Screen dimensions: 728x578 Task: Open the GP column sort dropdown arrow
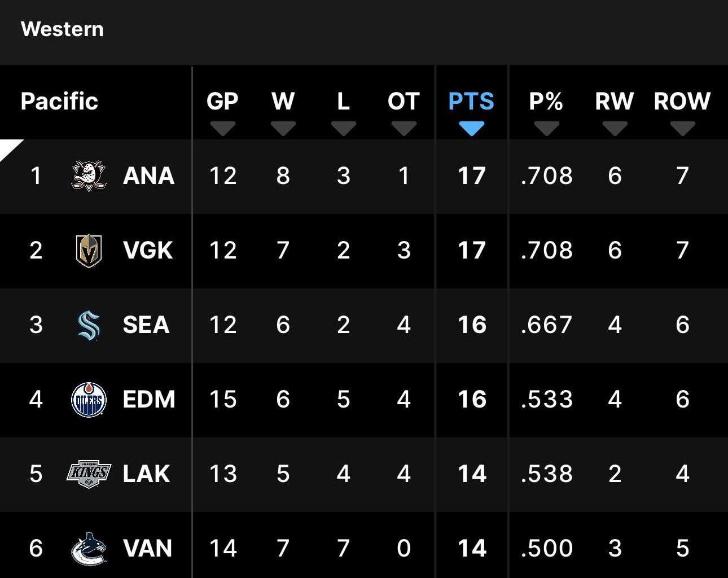coord(223,128)
